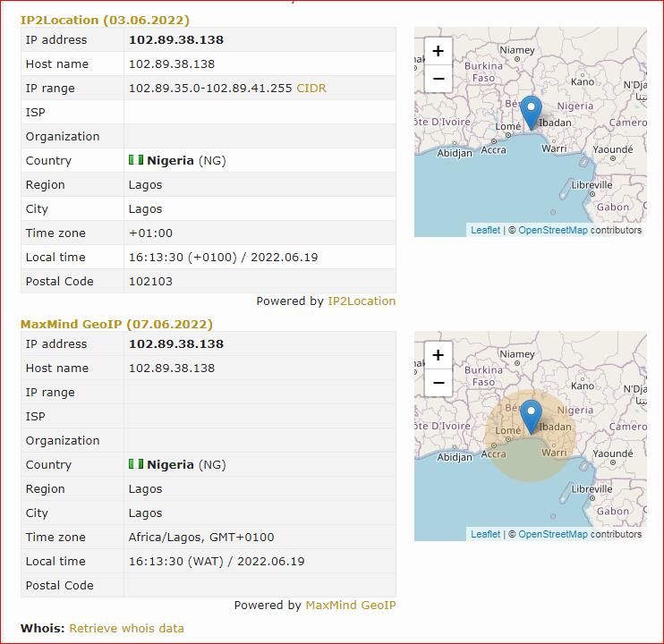Viewport: 664px width, 644px height.
Task: Click the location pin on the IP2Location map
Action: pyautogui.click(x=531, y=112)
